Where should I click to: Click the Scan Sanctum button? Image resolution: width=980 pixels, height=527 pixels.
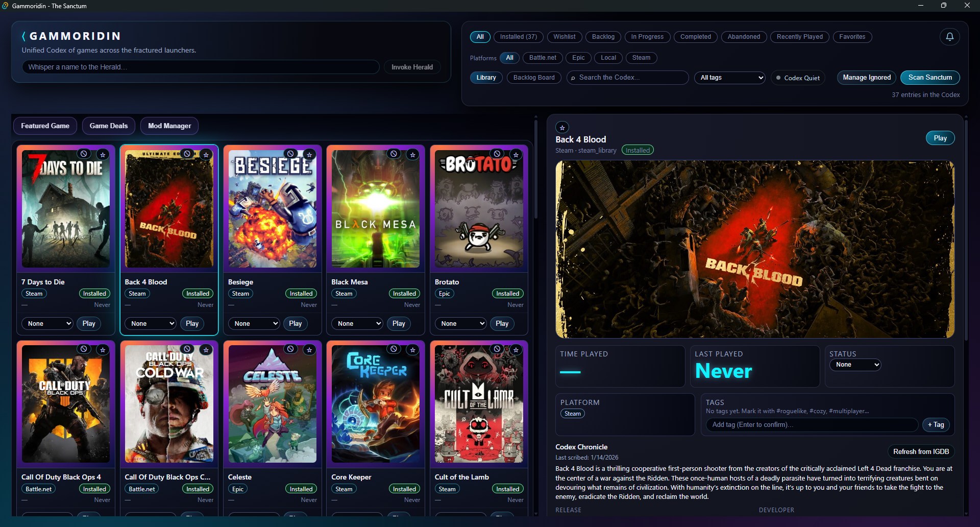(x=930, y=77)
